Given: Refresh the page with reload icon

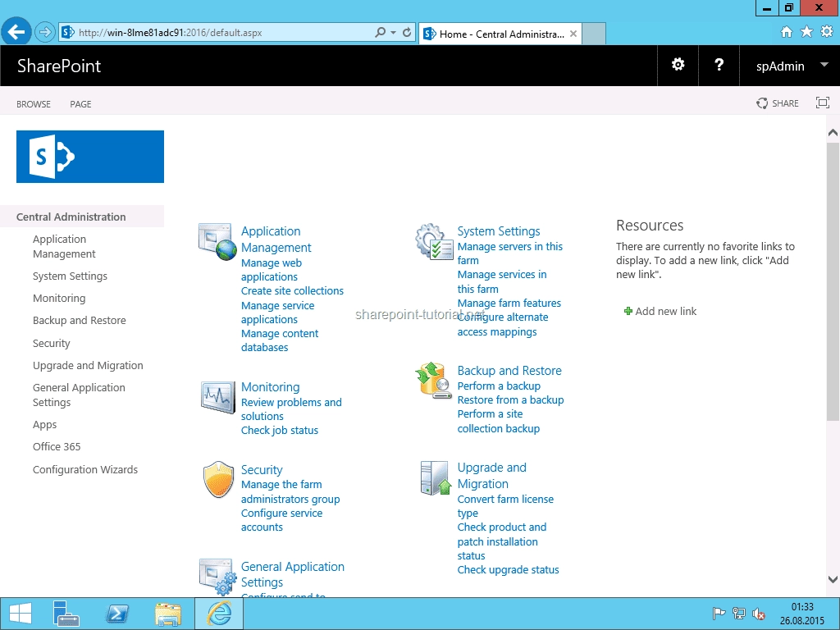Looking at the screenshot, I should click(x=407, y=33).
